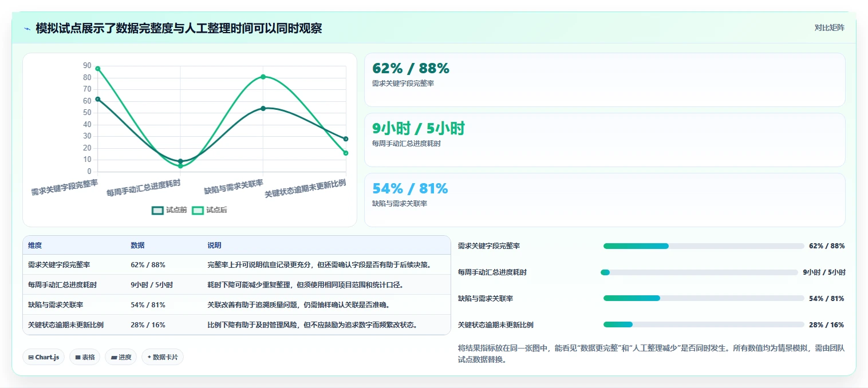Image resolution: width=868 pixels, height=388 pixels.
Task: Select the 试点后 data point at 88
Action: [98, 69]
